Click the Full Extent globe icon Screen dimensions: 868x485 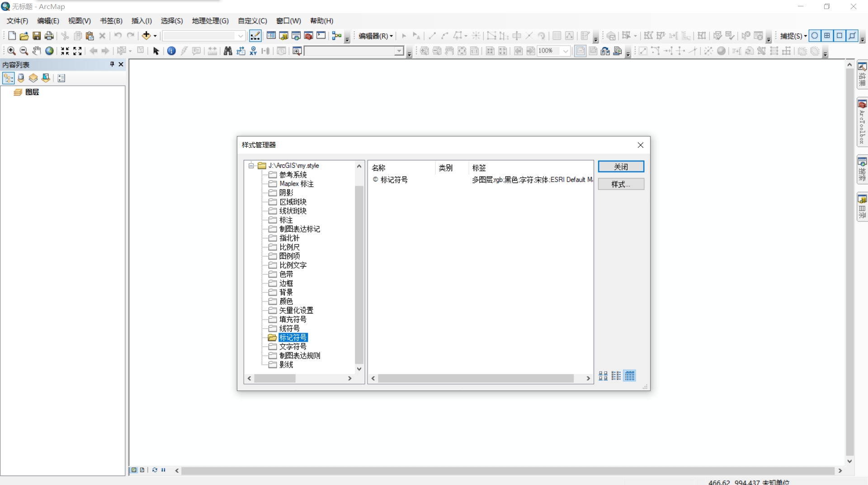pyautogui.click(x=49, y=51)
